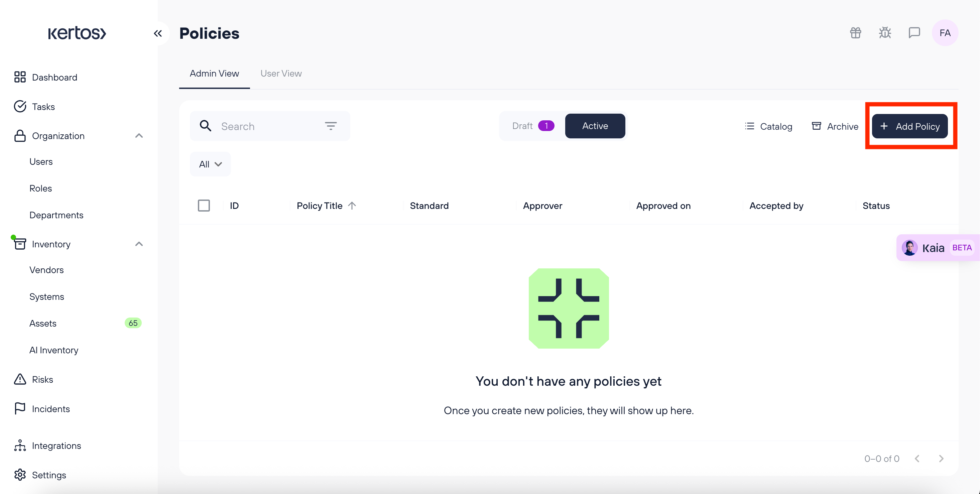Open Roles in the sidebar

tap(41, 188)
